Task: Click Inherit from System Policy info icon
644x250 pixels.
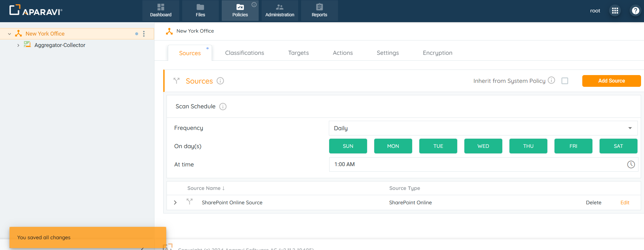Action: tap(551, 80)
